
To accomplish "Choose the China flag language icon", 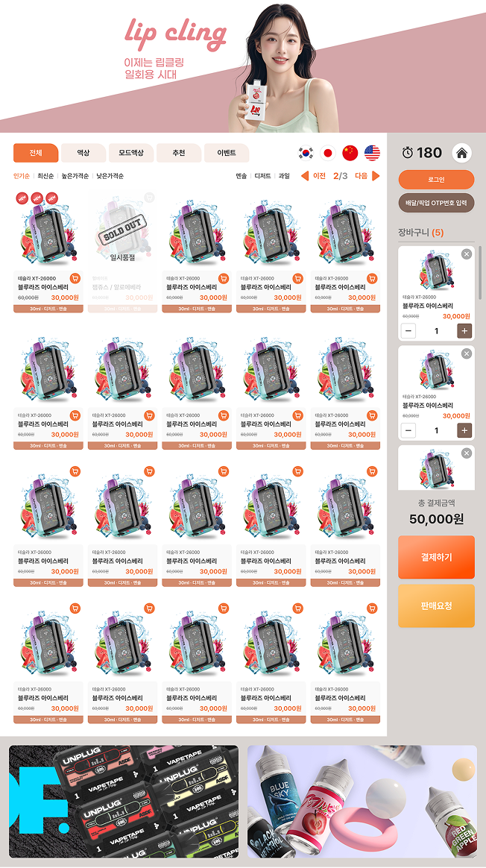I will tap(350, 154).
